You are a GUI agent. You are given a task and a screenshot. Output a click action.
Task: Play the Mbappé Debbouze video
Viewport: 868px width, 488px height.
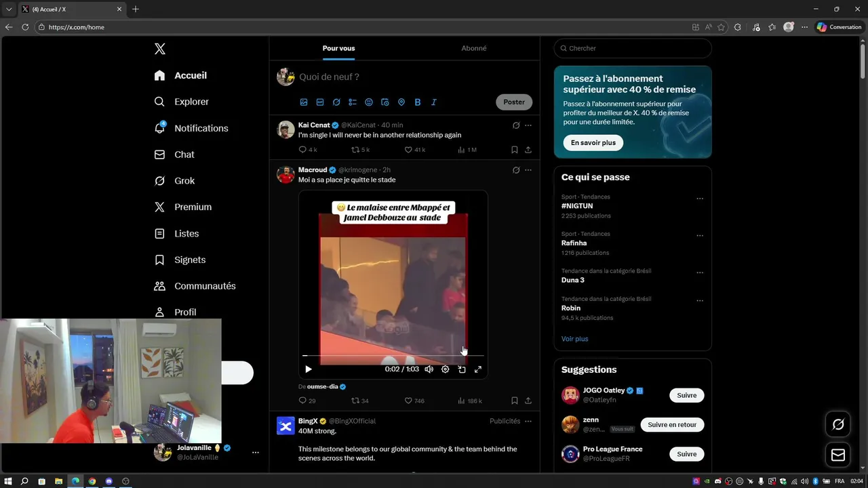tap(309, 369)
